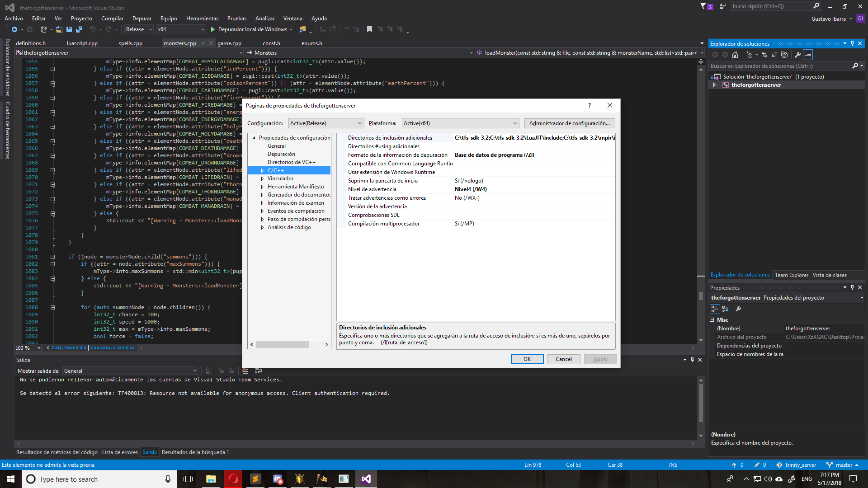This screenshot has width=868, height=488.
Task: Select the Directorios de VC++ tree item
Action: 292,162
